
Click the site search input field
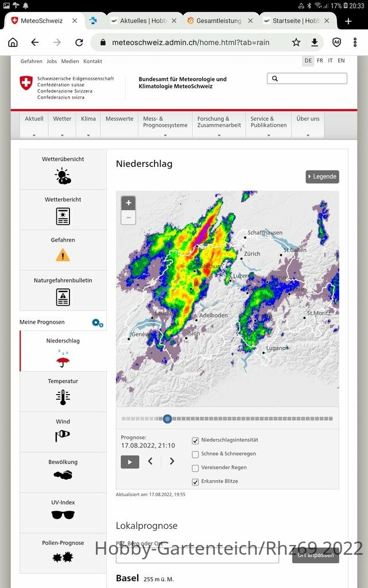(307, 79)
